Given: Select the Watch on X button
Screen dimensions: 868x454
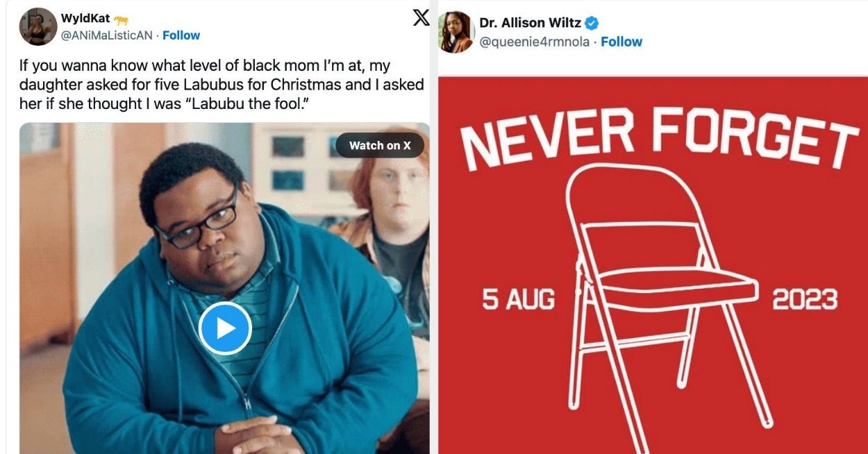Looking at the screenshot, I should 380,145.
